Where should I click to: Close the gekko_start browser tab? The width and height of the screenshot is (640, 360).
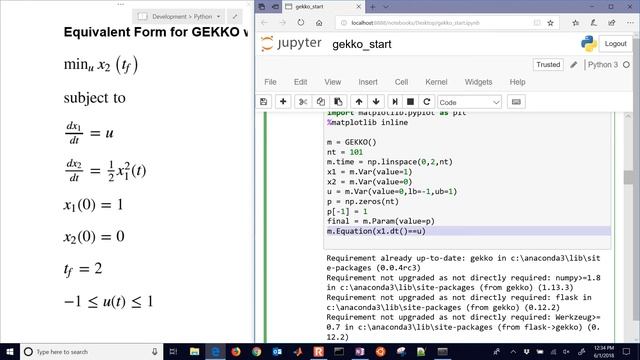pyautogui.click(x=358, y=7)
